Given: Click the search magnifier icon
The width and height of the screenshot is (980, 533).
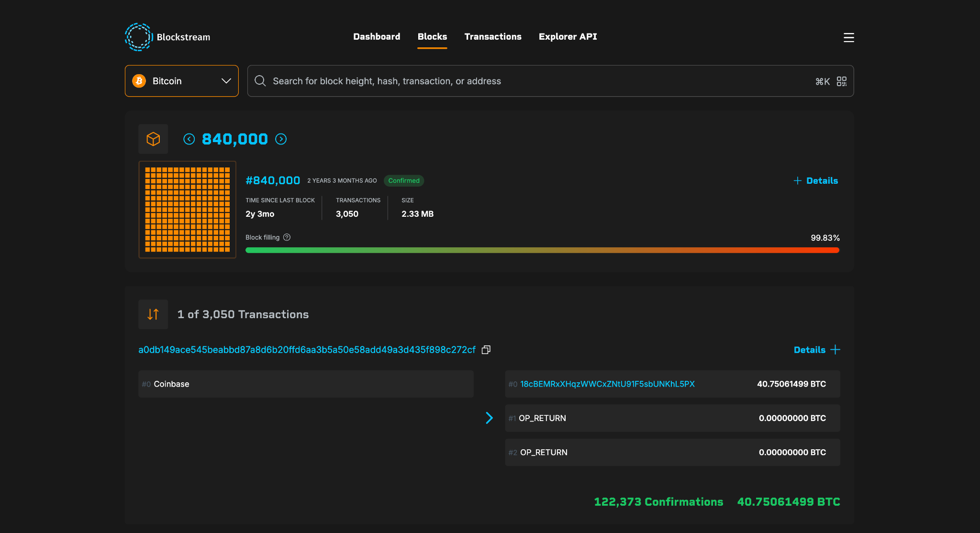Looking at the screenshot, I should coord(260,81).
